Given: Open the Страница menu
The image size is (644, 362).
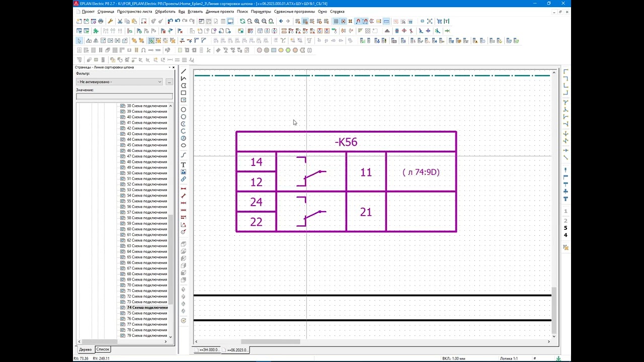Looking at the screenshot, I should tap(106, 11).
